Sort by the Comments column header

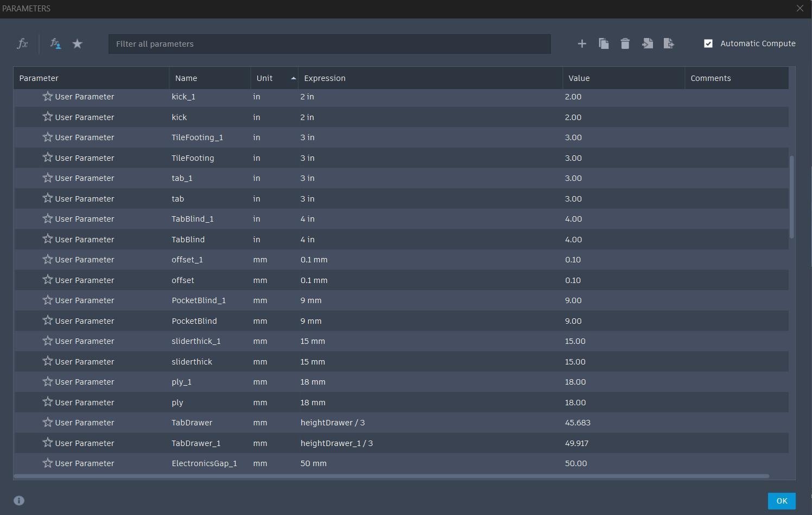(737, 78)
